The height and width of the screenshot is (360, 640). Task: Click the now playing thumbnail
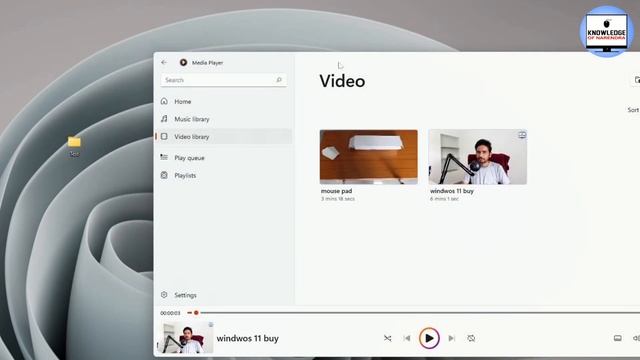pos(186,338)
